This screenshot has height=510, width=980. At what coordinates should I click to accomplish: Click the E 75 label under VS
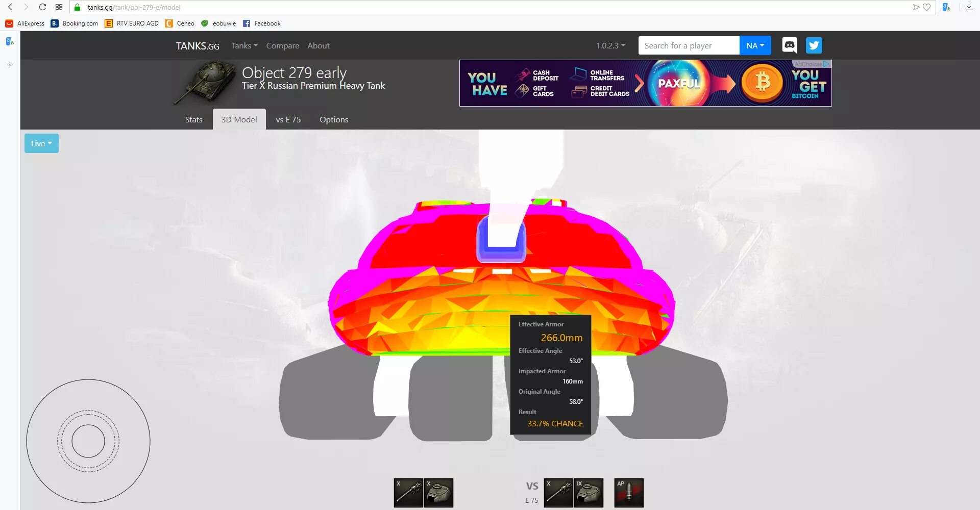(x=531, y=500)
